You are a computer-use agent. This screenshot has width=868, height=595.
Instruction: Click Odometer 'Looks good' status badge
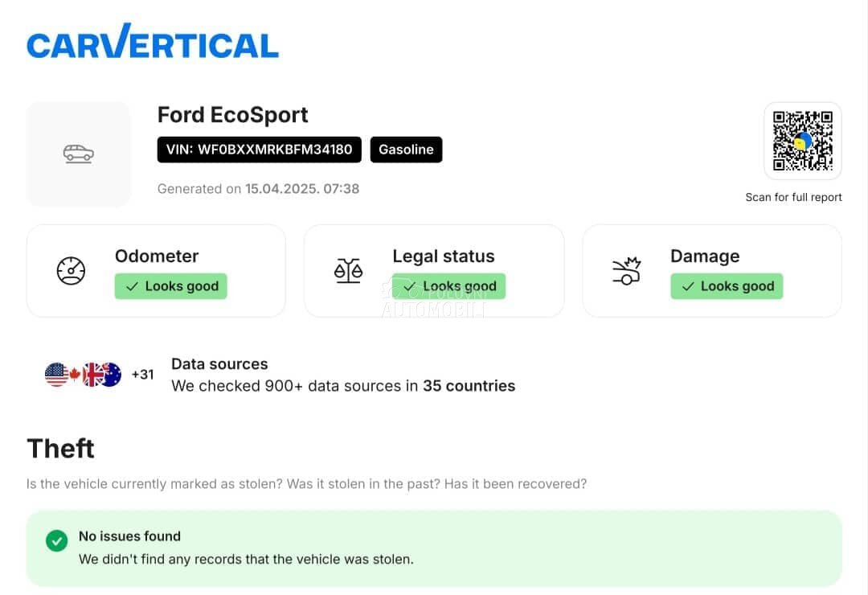pos(171,286)
